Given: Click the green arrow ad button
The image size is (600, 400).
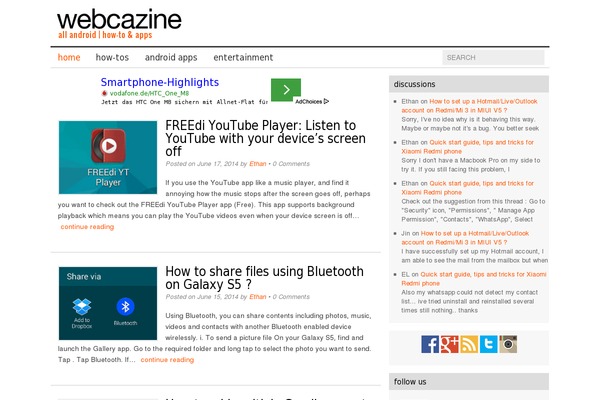Looking at the screenshot, I should click(x=286, y=90).
